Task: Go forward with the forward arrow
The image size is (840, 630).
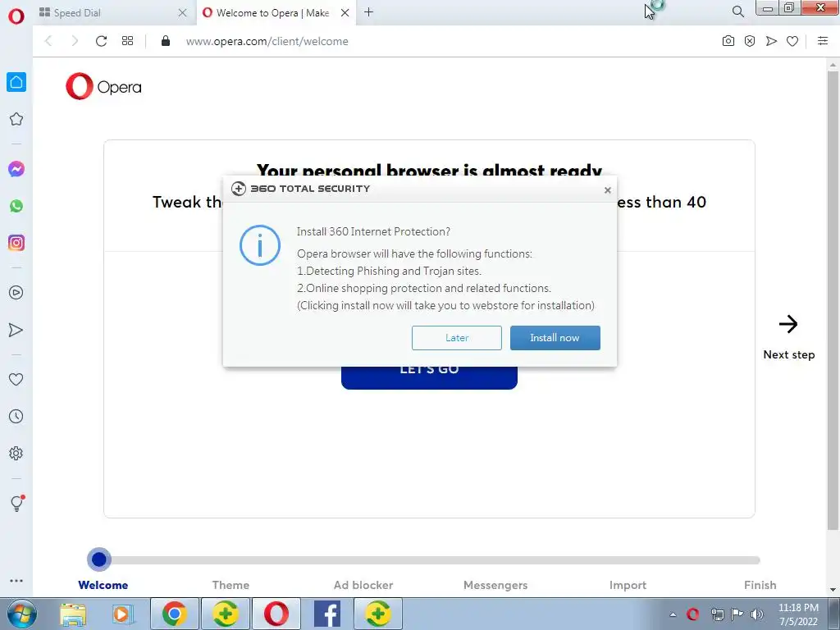Action: (x=75, y=41)
